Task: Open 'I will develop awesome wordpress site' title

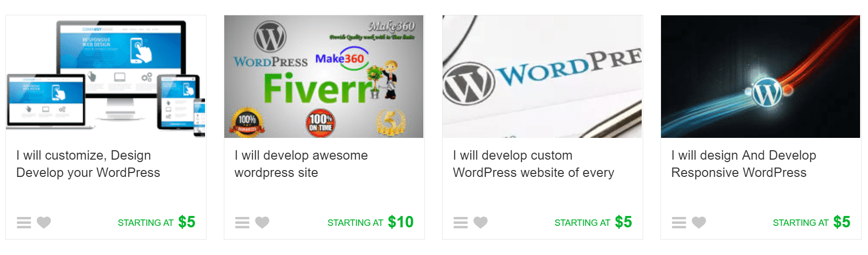Action: 301,164
